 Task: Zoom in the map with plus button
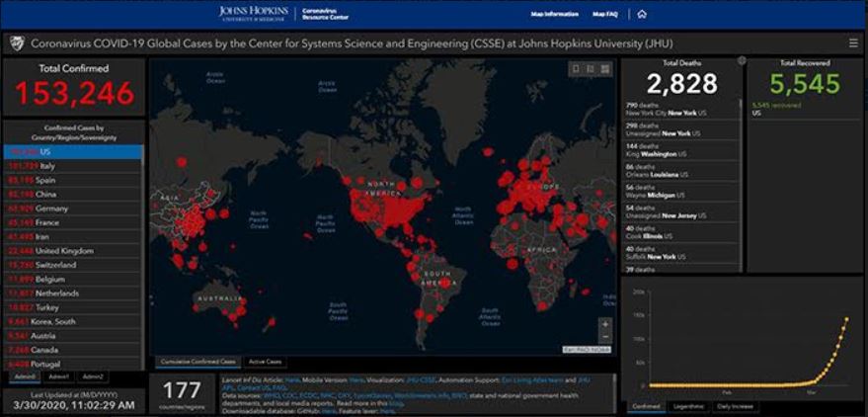tap(605, 324)
